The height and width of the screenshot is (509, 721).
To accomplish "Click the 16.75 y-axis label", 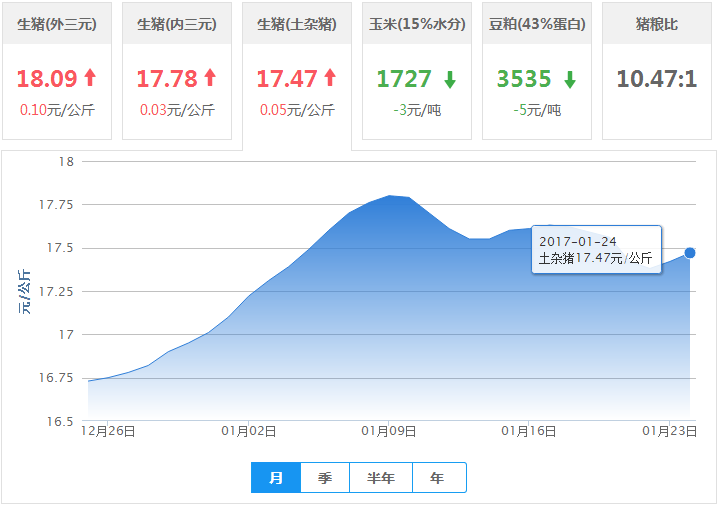I will click(56, 378).
